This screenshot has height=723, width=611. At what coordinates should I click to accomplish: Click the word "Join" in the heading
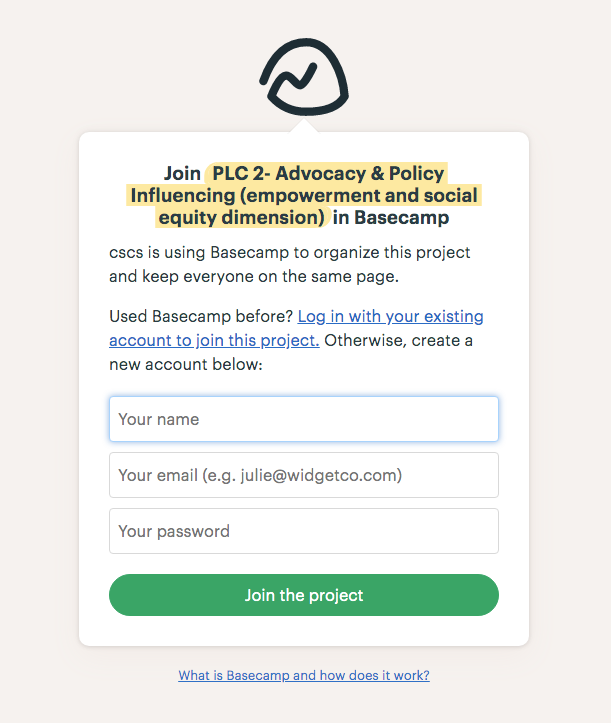[x=182, y=173]
